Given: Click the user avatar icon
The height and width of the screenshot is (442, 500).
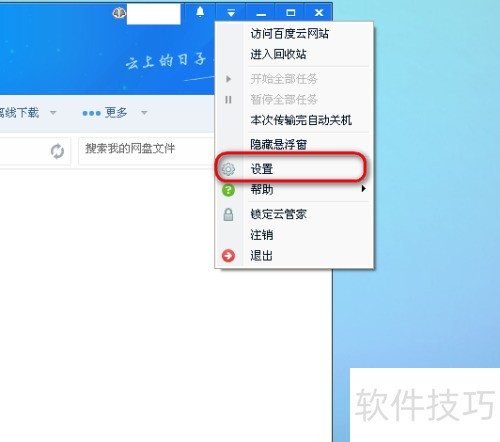Looking at the screenshot, I should coord(119,13).
